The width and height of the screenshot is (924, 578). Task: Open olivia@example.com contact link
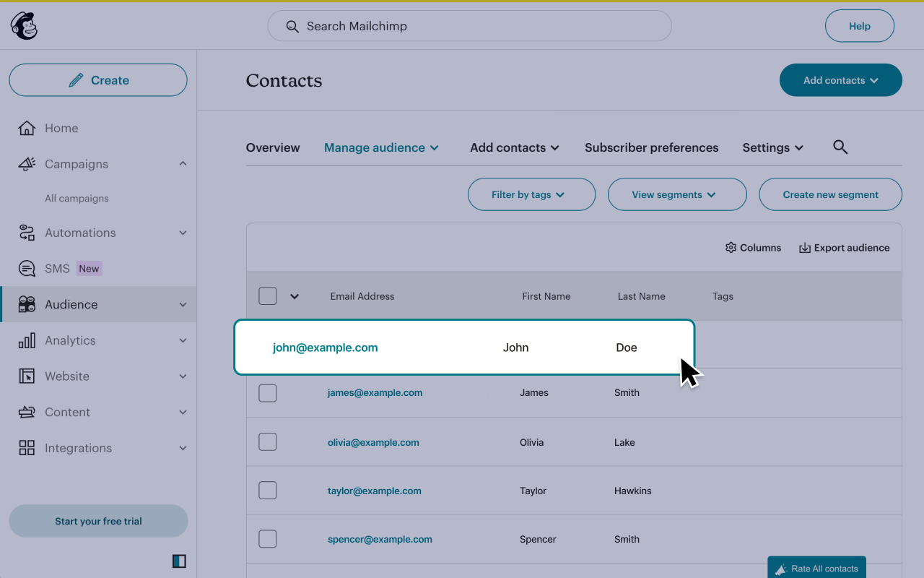click(373, 442)
